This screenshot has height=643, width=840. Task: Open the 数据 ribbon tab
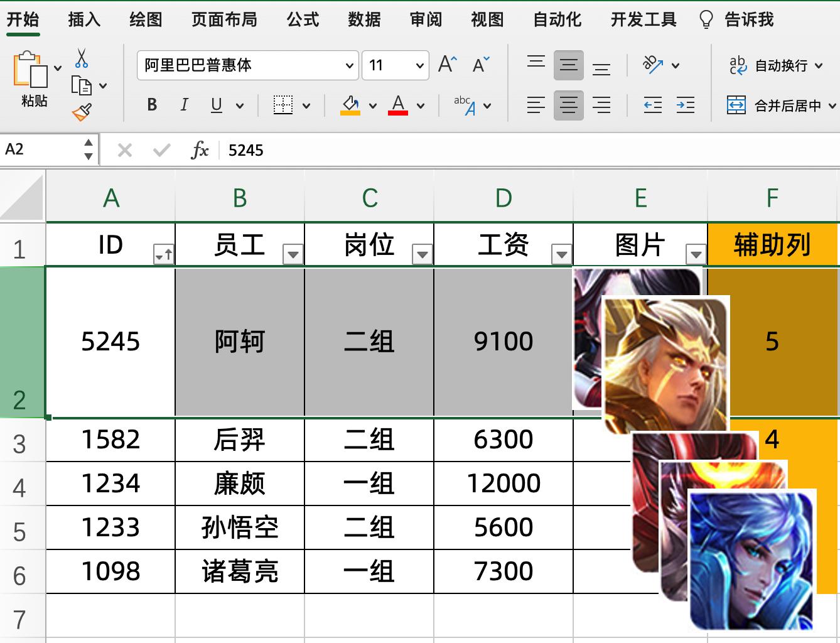coord(363,19)
